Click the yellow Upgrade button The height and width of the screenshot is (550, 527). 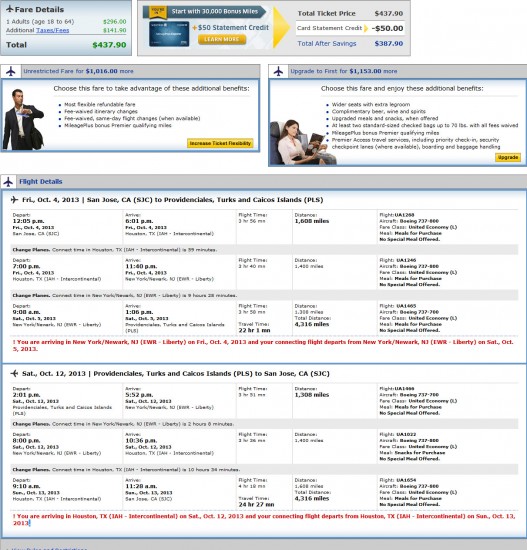(508, 157)
